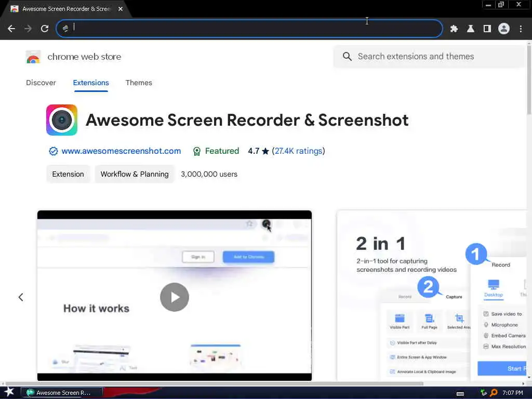Click the Workflow & Planning chip
This screenshot has height=399, width=532.
(x=135, y=174)
